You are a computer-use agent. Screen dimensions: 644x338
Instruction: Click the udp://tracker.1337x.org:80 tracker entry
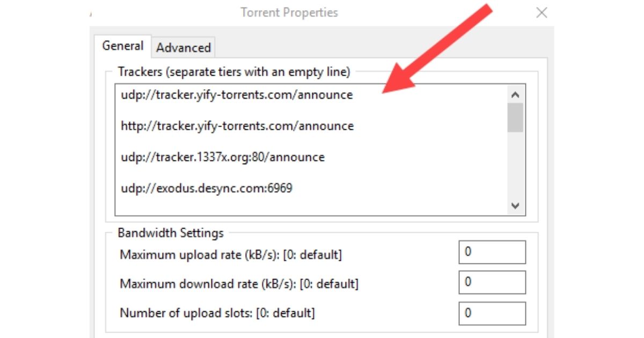tap(221, 157)
